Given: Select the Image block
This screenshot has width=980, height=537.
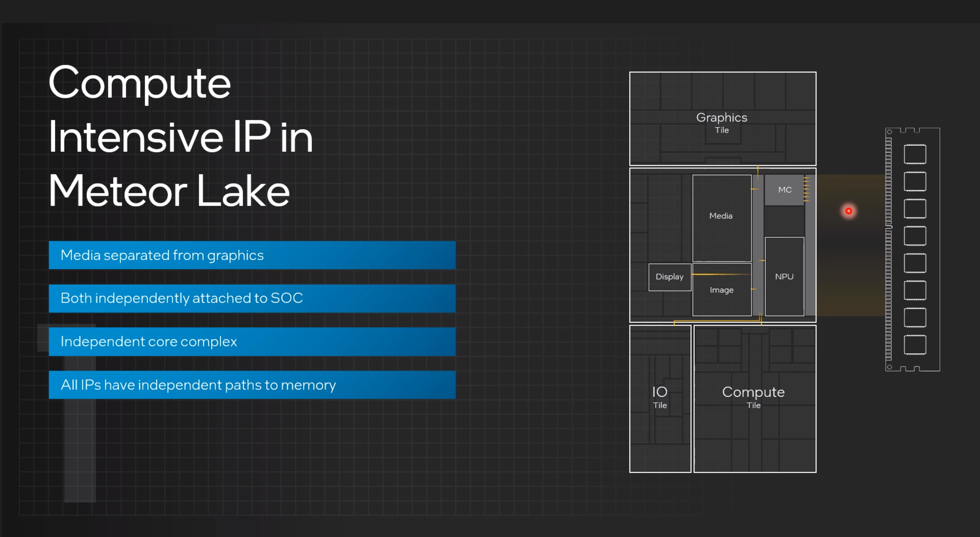Looking at the screenshot, I should [x=722, y=290].
